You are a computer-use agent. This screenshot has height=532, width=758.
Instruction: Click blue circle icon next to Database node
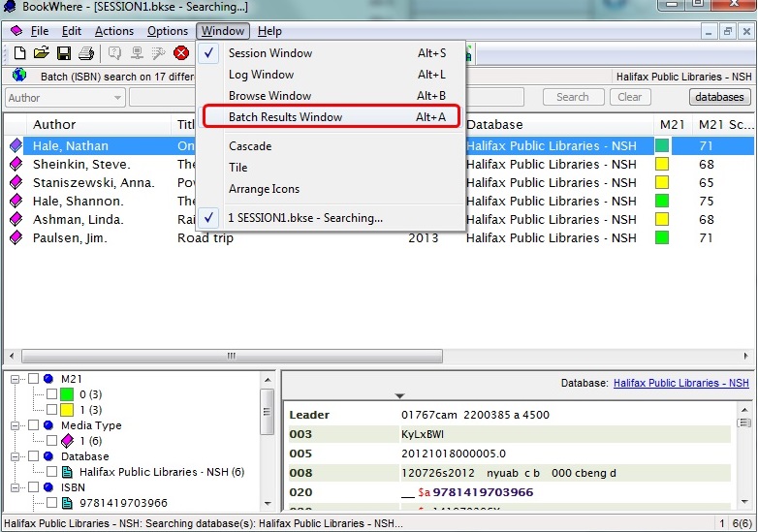(x=47, y=456)
